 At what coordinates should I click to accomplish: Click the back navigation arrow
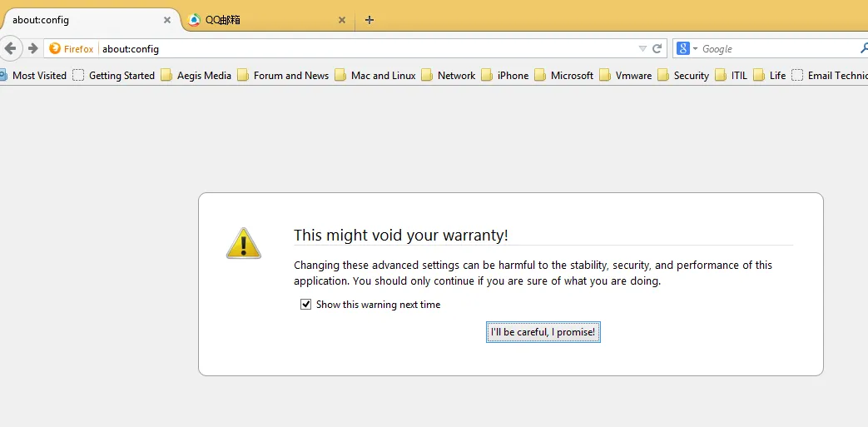pos(10,48)
